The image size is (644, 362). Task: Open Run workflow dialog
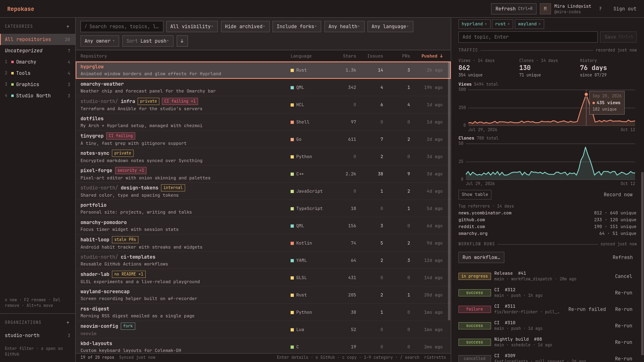(481, 257)
